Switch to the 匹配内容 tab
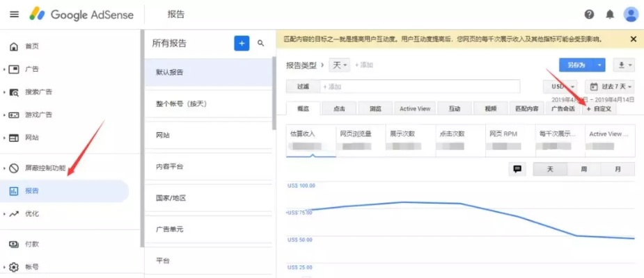644x278 pixels. click(x=526, y=108)
